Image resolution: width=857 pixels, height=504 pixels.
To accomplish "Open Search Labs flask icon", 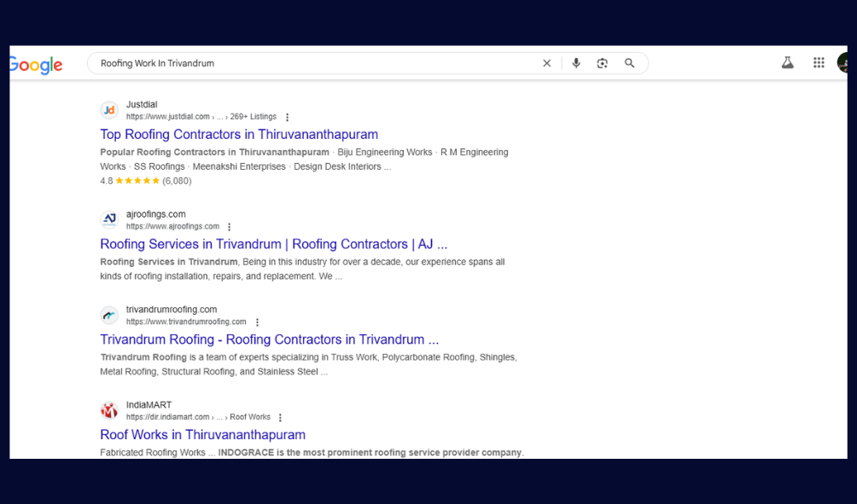I will pyautogui.click(x=788, y=63).
